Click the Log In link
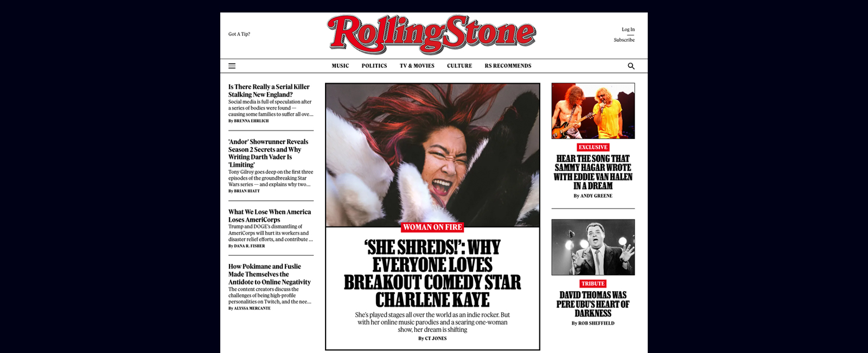Screen dimensions: 868x353 pos(628,29)
